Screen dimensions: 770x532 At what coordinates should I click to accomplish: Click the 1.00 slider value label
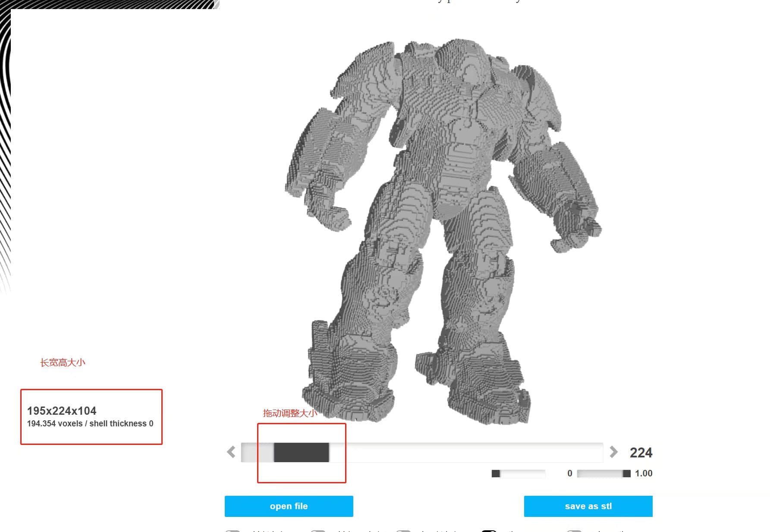coord(644,473)
